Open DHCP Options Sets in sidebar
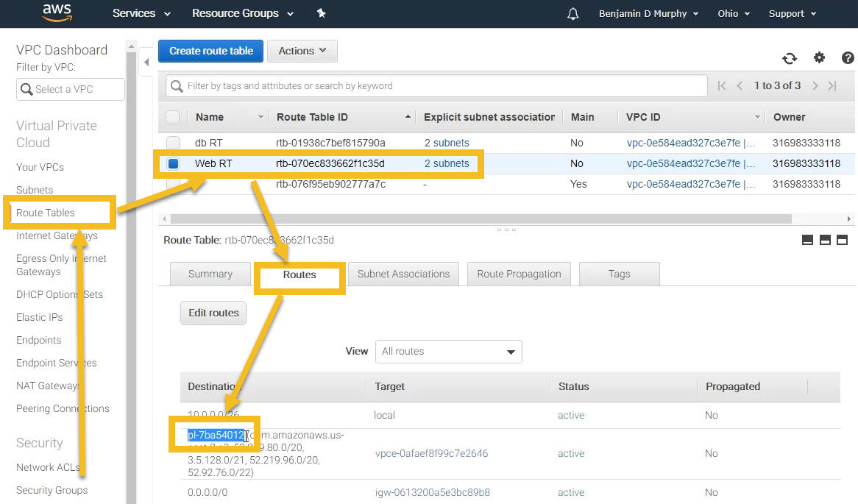This screenshot has height=504, width=858. tap(59, 294)
